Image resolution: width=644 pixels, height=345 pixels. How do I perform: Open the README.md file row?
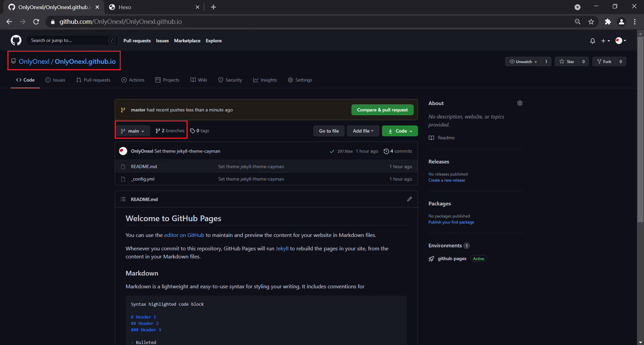click(266, 166)
